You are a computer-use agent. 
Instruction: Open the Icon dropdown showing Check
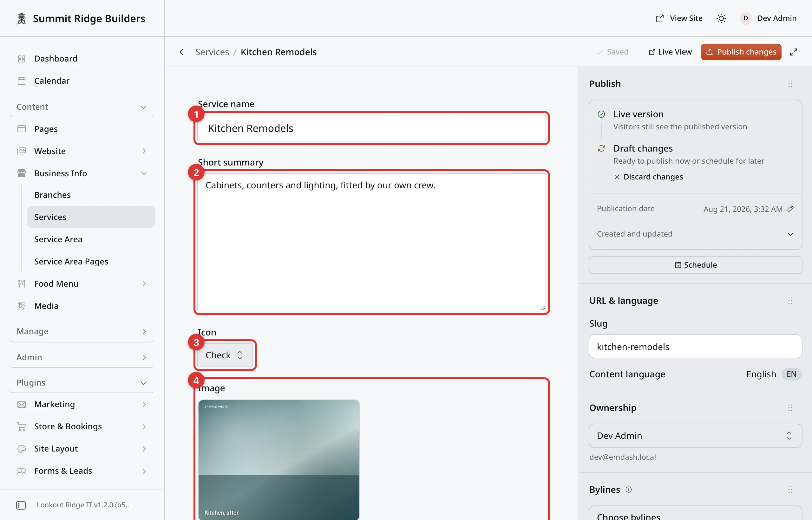225,355
